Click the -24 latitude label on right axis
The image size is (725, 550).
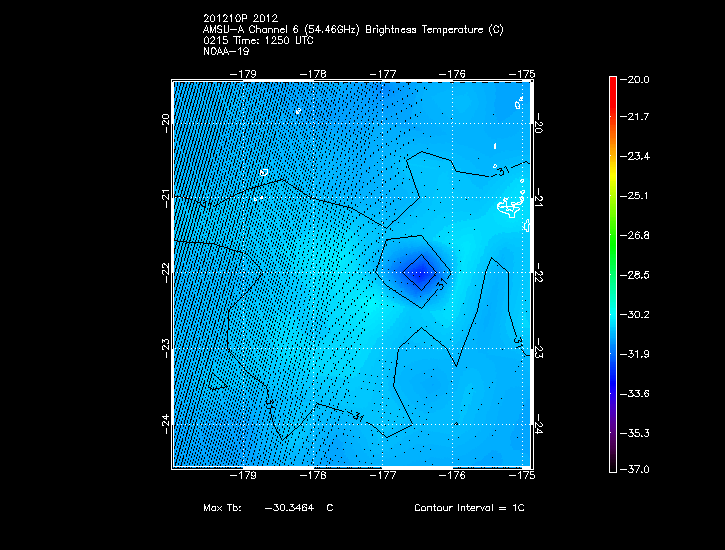pyautogui.click(x=539, y=426)
